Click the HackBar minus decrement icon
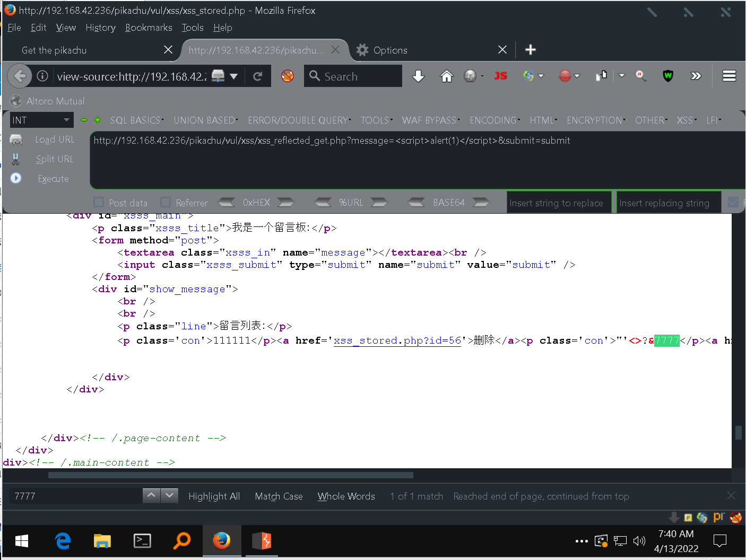 (x=84, y=120)
